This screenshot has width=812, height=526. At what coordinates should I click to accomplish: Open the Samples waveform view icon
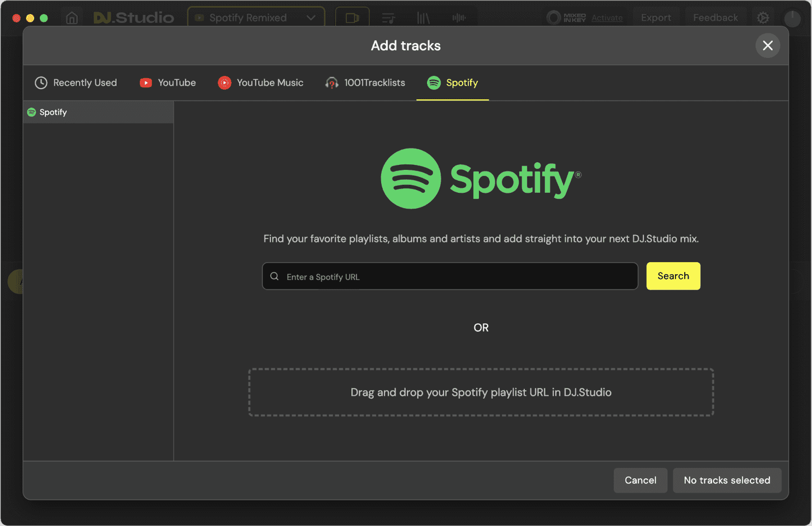(x=459, y=17)
